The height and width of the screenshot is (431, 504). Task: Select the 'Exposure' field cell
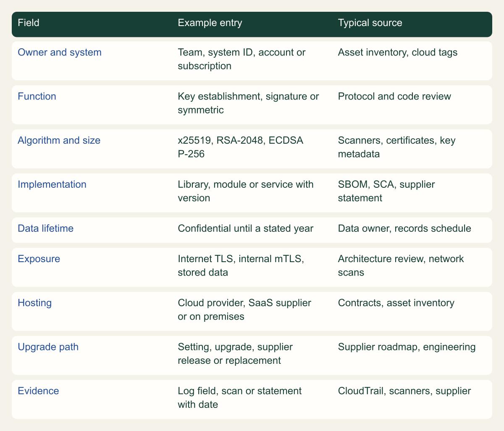[92, 267]
